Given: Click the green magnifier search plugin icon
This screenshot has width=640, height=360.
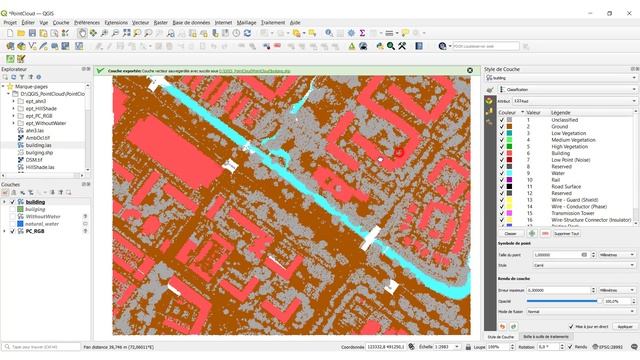Looking at the screenshot, I should (x=391, y=46).
